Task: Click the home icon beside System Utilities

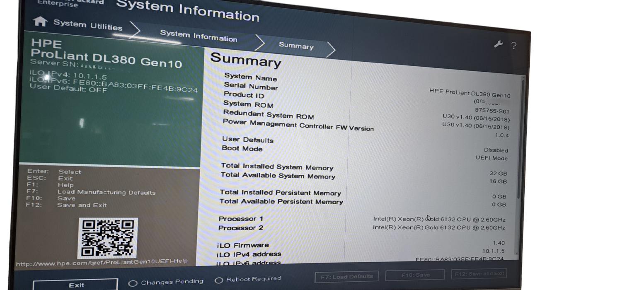Action: (40, 21)
